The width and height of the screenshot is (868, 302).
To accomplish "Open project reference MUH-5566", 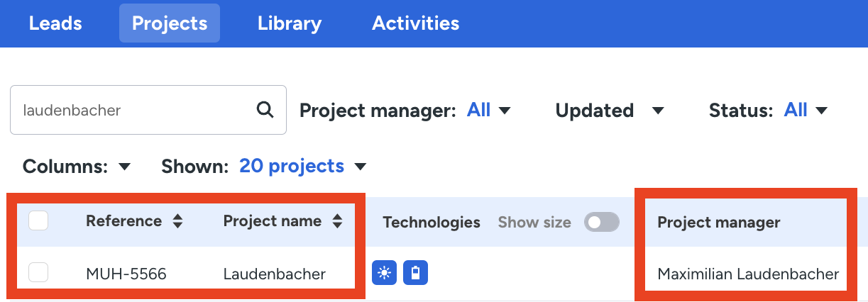I will pyautogui.click(x=126, y=274).
